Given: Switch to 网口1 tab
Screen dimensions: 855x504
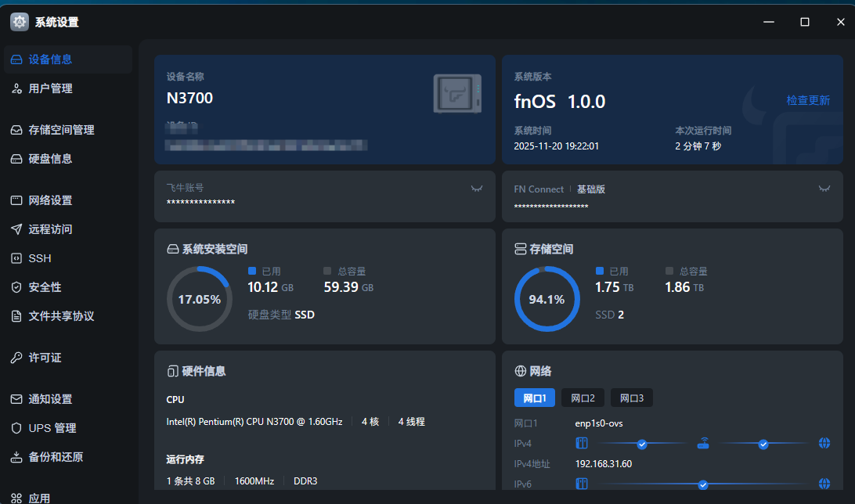Looking at the screenshot, I should pyautogui.click(x=534, y=398).
